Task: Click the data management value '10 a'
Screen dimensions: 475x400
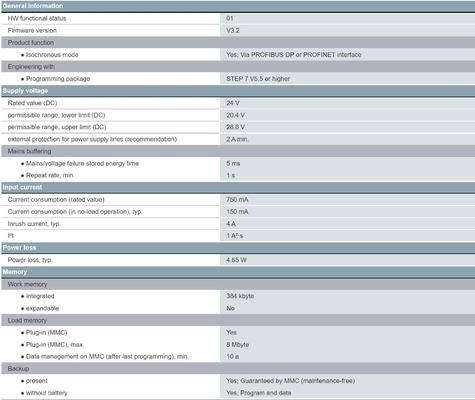Action: [x=233, y=356]
